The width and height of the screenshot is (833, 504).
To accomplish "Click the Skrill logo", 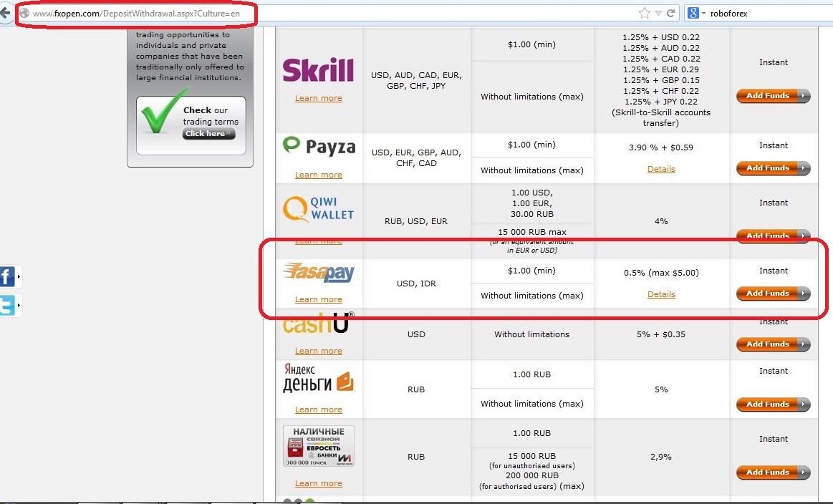I will pos(318,69).
